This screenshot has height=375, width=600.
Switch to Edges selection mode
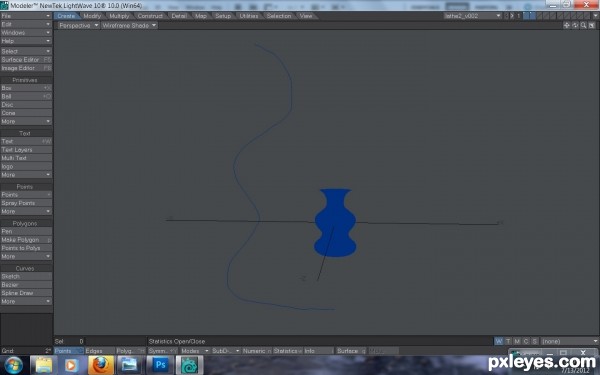99,351
